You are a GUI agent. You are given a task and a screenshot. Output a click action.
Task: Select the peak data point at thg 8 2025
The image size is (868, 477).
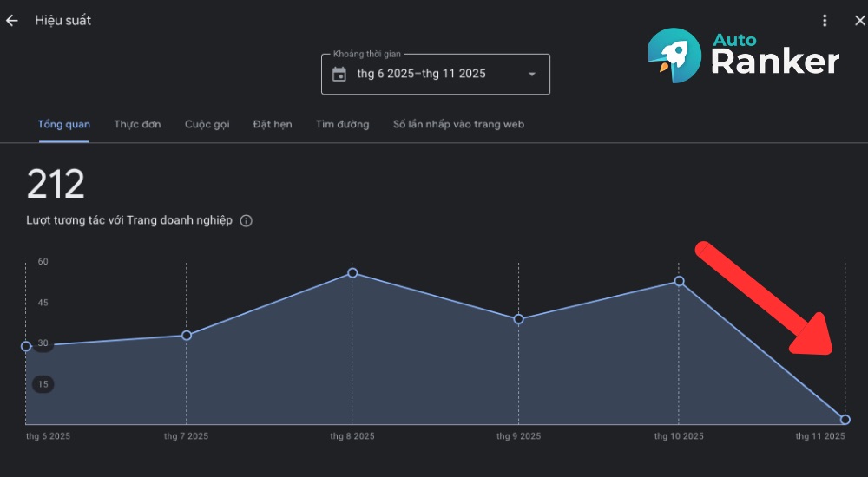point(352,273)
